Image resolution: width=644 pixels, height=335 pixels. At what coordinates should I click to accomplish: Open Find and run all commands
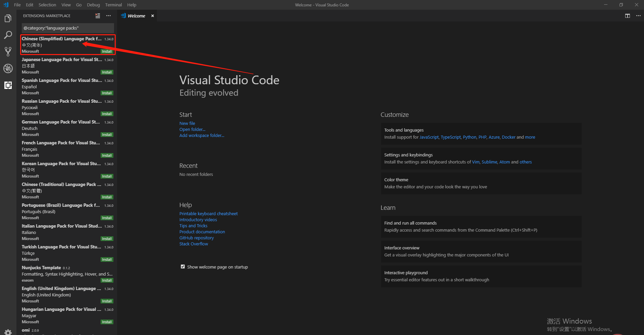point(481,227)
